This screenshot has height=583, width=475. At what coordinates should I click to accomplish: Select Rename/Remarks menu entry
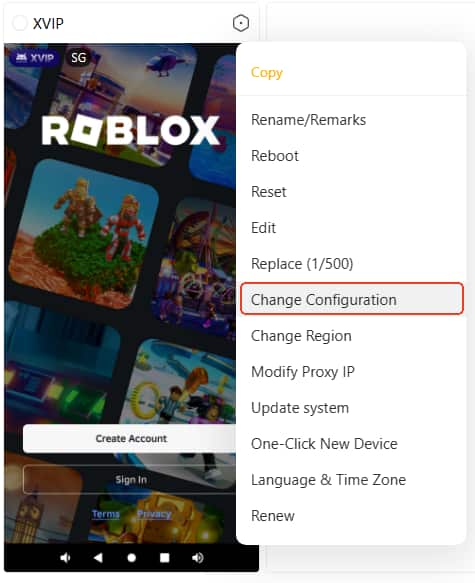[x=308, y=120]
